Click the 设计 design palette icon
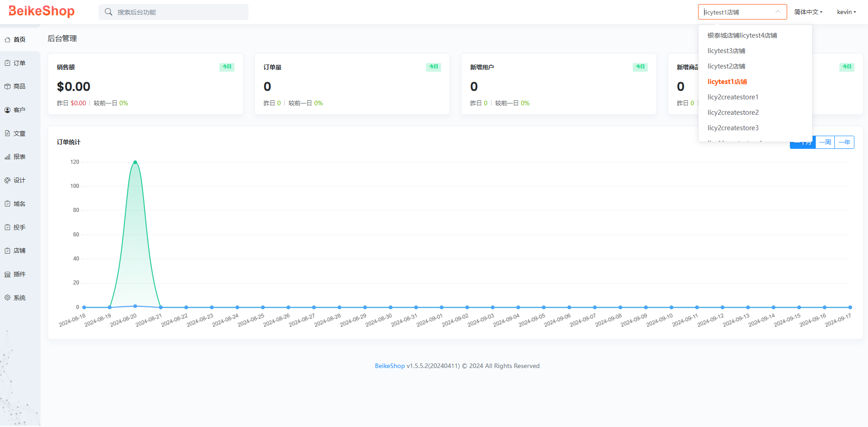This screenshot has height=427, width=868. (x=7, y=180)
